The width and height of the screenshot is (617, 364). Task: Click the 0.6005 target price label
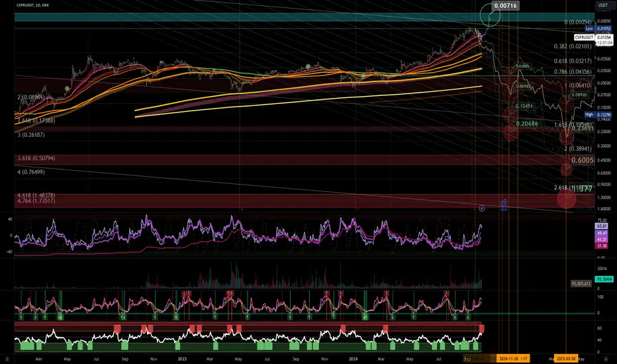(583, 160)
